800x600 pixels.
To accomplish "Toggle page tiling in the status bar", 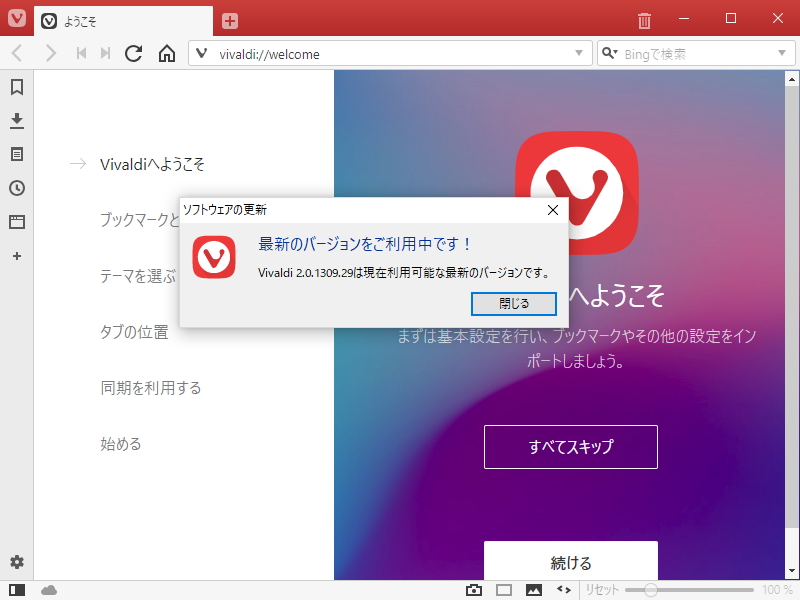I will click(505, 589).
